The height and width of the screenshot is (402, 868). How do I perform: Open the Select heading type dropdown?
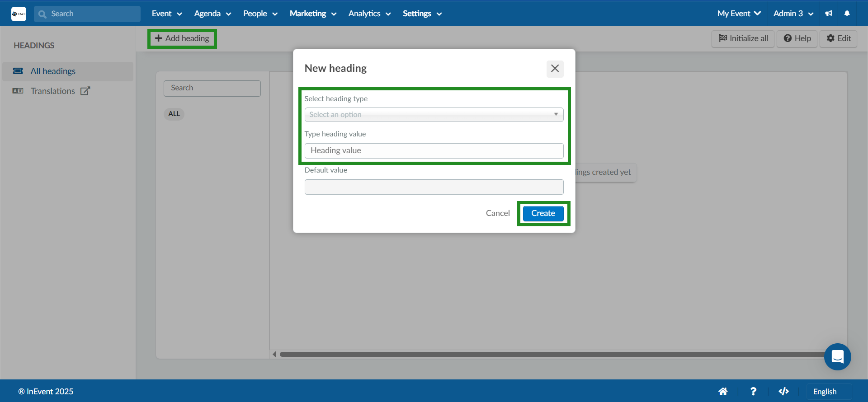click(x=434, y=115)
